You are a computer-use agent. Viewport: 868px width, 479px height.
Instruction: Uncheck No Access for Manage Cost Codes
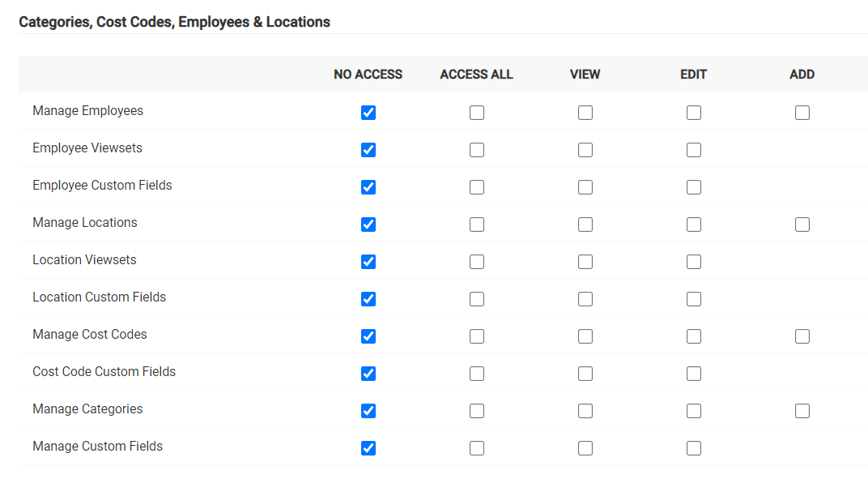click(x=368, y=336)
